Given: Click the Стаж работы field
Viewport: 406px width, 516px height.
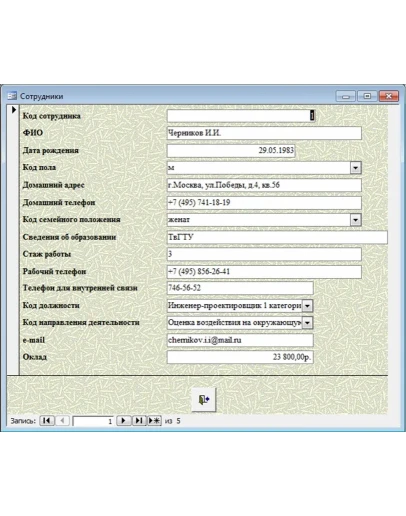Looking at the screenshot, I should tap(264, 254).
